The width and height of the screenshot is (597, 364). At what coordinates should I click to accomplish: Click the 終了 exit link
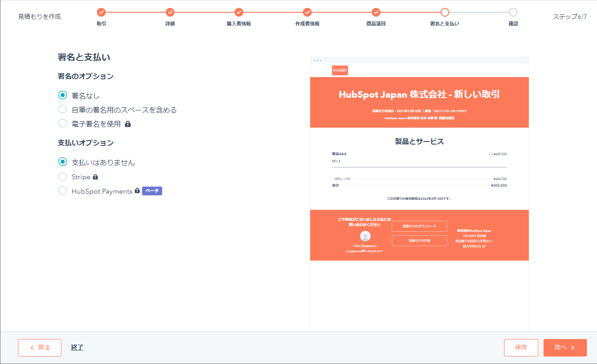pos(77,347)
